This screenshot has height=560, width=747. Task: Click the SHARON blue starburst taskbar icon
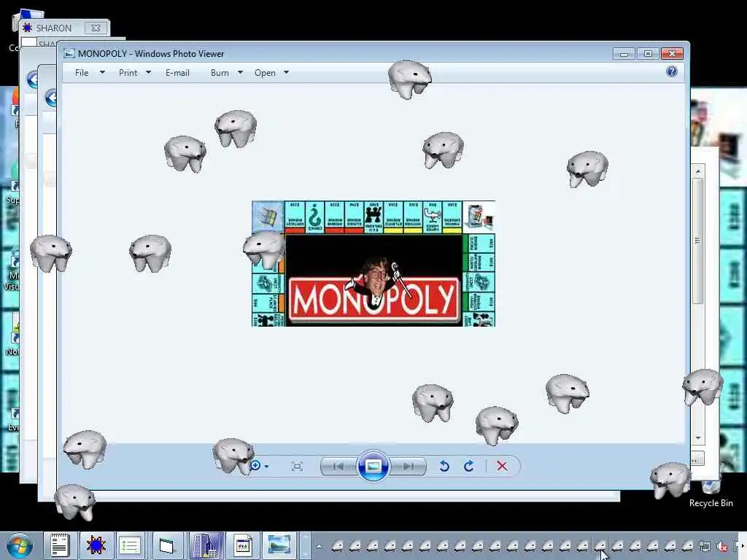[96, 545]
